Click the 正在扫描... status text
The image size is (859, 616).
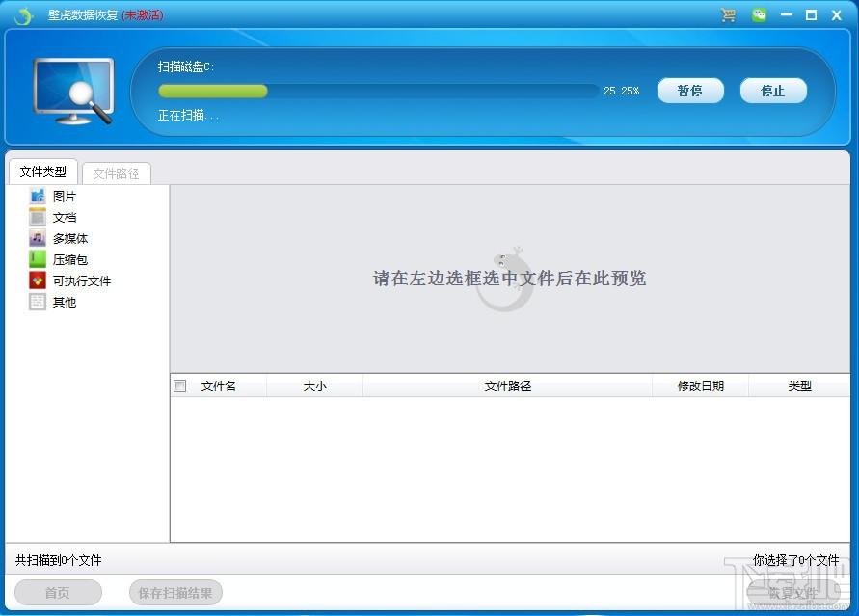[188, 115]
